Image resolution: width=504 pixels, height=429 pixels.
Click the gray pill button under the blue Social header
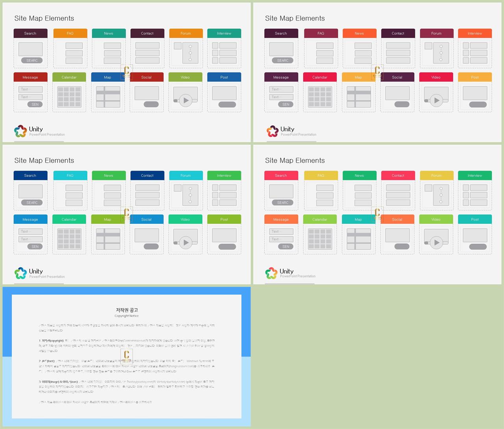(151, 247)
